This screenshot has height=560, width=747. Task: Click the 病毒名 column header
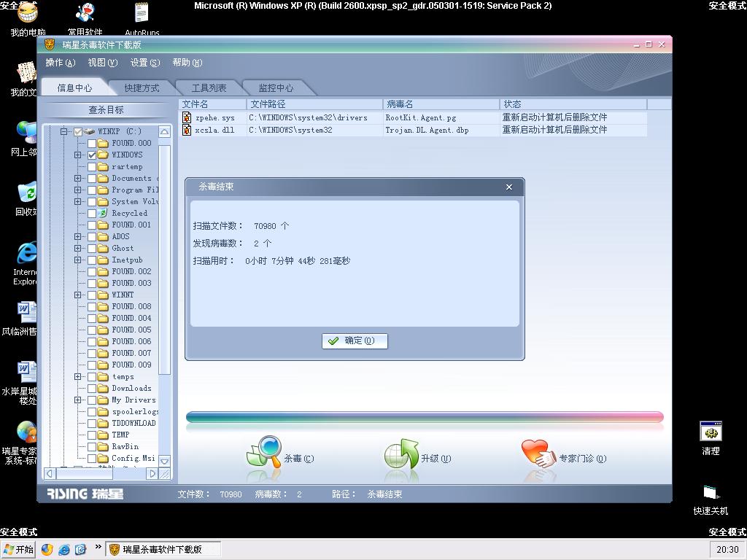(x=441, y=104)
